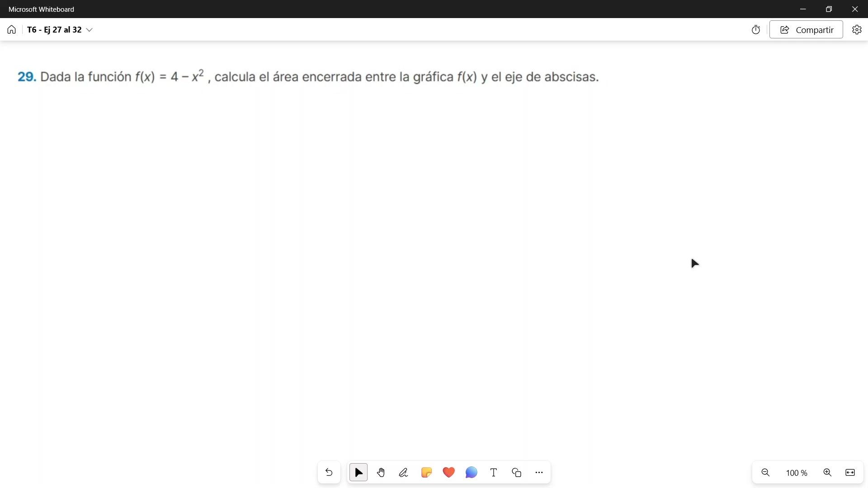Select the Text tool

[x=494, y=473]
